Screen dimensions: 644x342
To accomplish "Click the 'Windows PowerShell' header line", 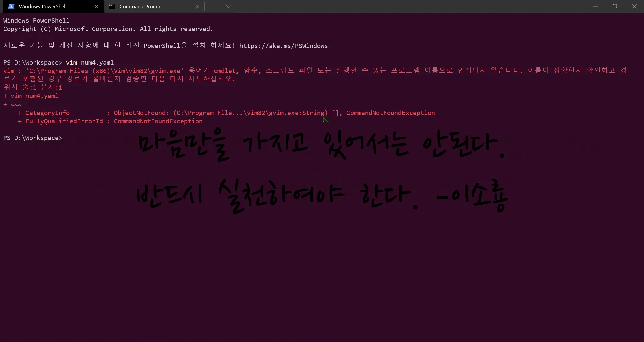I will [x=37, y=21].
